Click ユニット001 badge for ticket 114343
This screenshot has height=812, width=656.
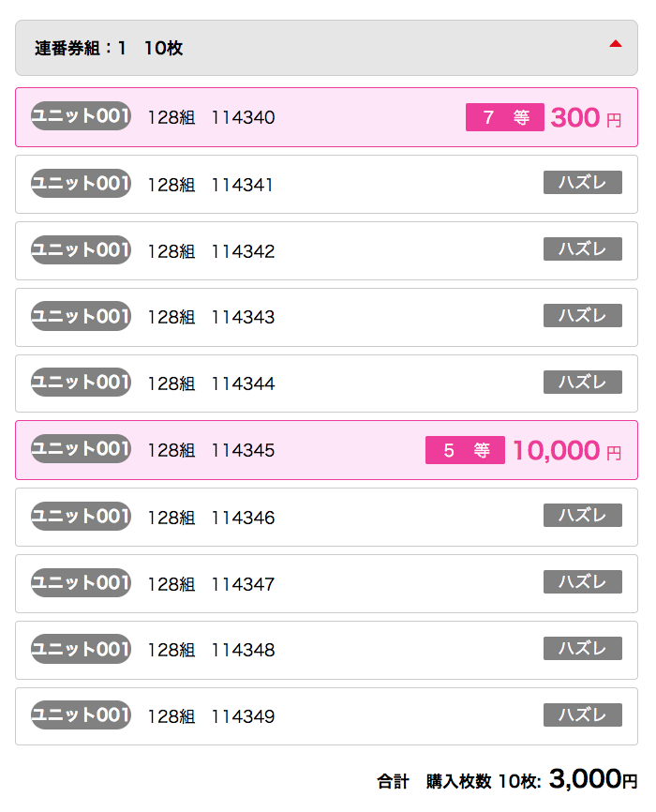(x=81, y=316)
